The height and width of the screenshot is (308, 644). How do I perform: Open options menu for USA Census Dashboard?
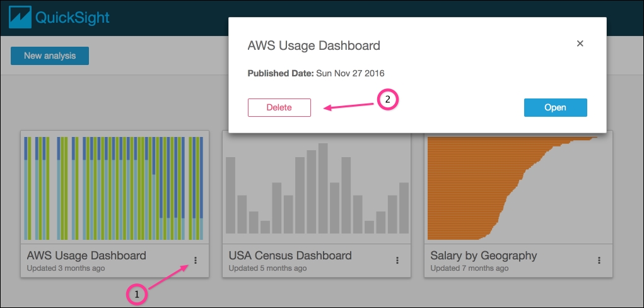pos(397,260)
